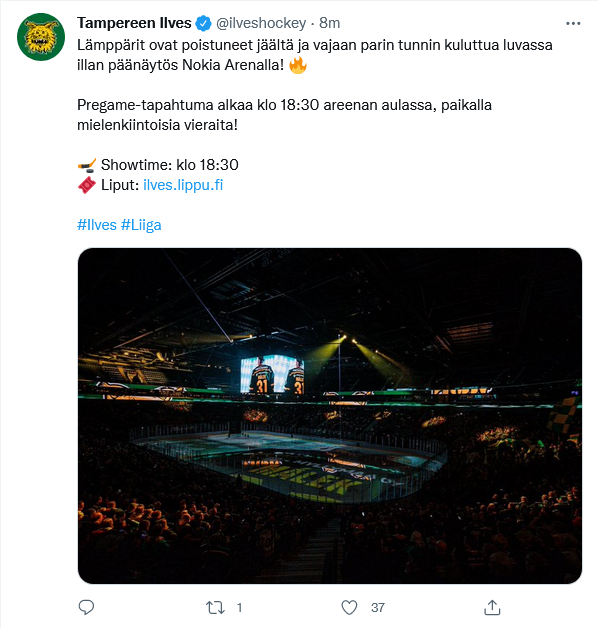The width and height of the screenshot is (598, 628).
Task: Click the fire emoji in tweet
Action: (298, 65)
